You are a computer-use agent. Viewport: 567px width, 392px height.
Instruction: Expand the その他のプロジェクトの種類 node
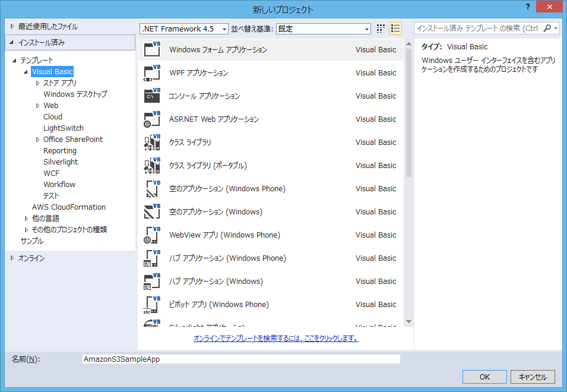26,230
